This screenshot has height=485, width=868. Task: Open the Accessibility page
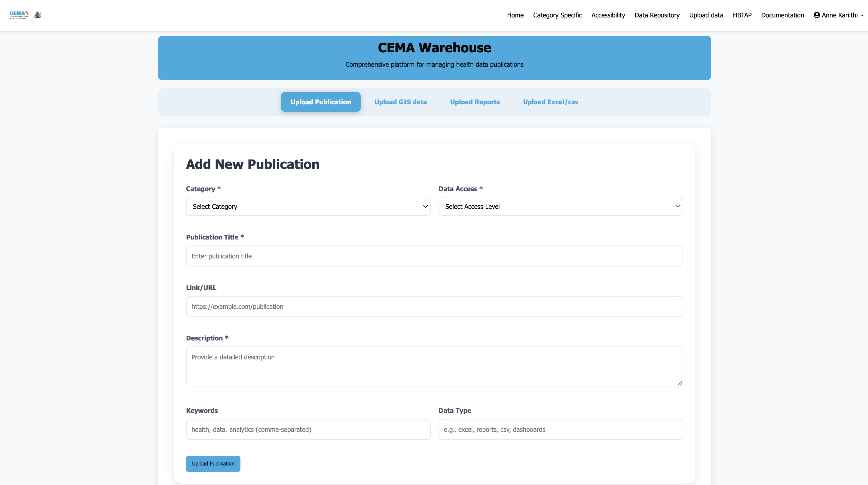[608, 15]
